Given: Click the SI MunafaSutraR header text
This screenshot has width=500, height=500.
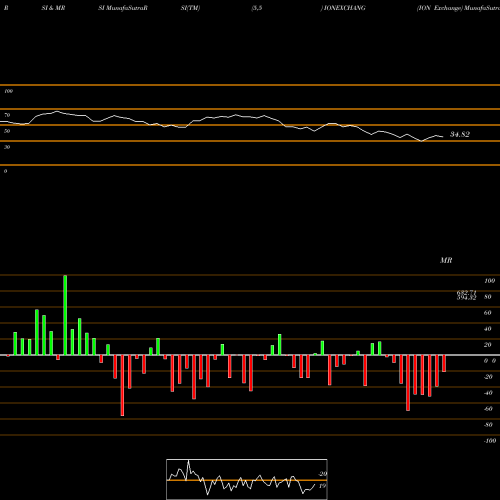Looking at the screenshot, I should click(x=123, y=8).
